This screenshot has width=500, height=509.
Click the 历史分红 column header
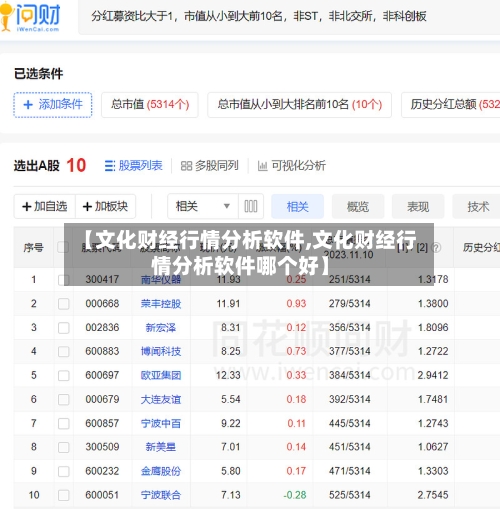(481, 247)
